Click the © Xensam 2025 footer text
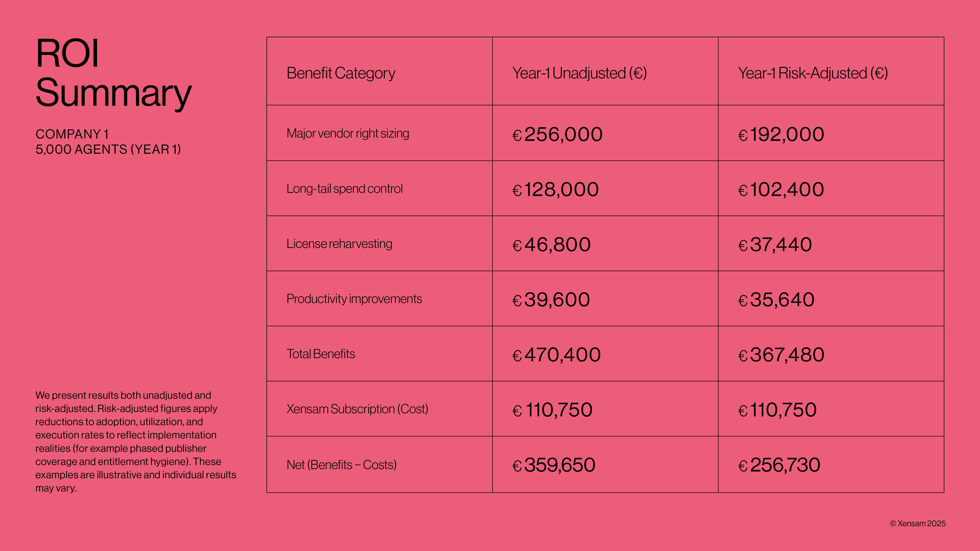980x551 pixels. (918, 524)
